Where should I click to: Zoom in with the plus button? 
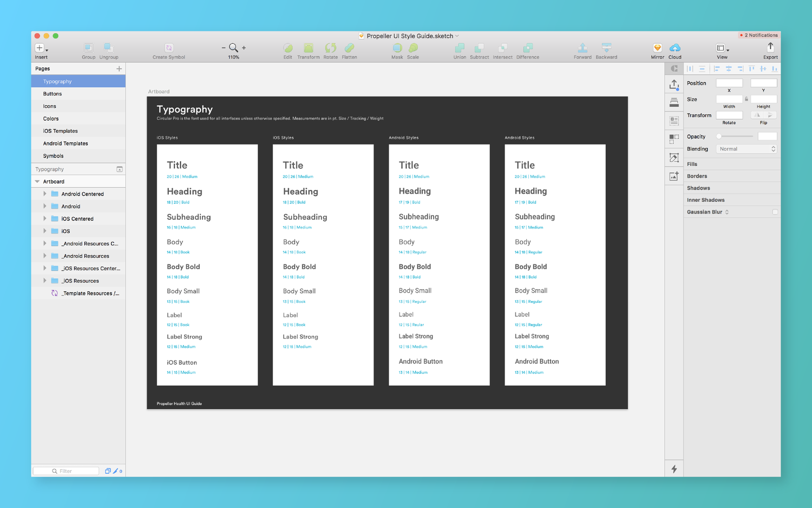tap(244, 48)
